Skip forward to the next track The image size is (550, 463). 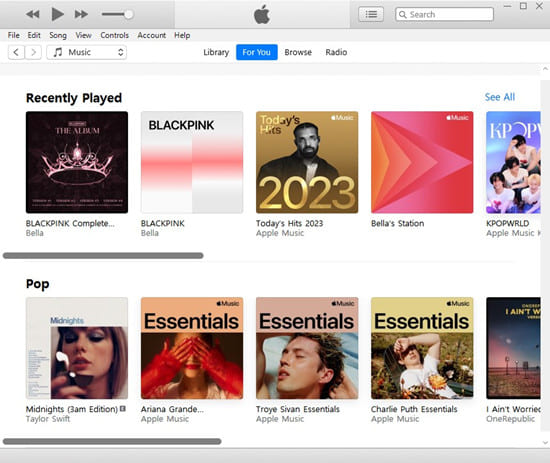[x=81, y=14]
